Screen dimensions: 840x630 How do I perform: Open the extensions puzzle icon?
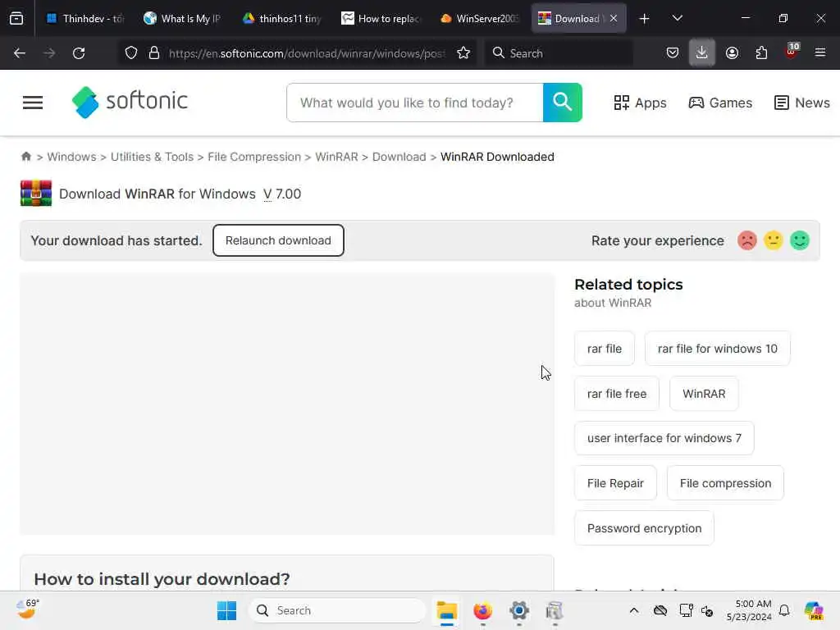pos(761,53)
